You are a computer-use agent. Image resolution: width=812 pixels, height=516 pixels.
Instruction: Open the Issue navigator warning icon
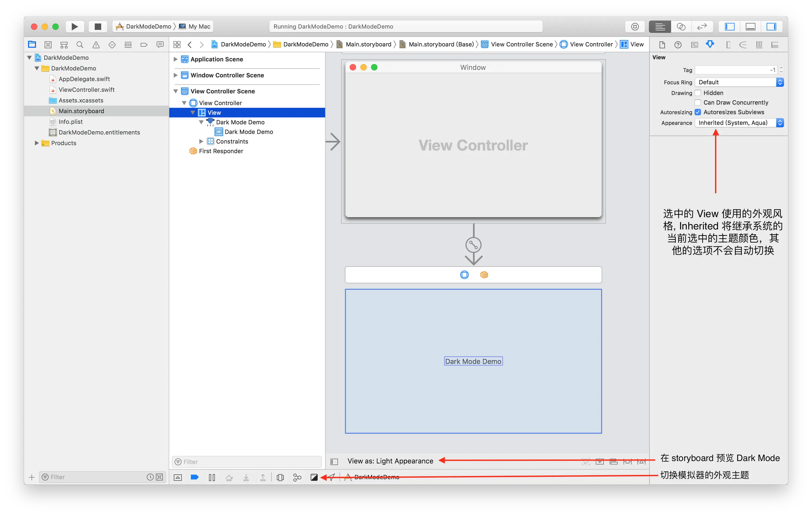point(96,45)
